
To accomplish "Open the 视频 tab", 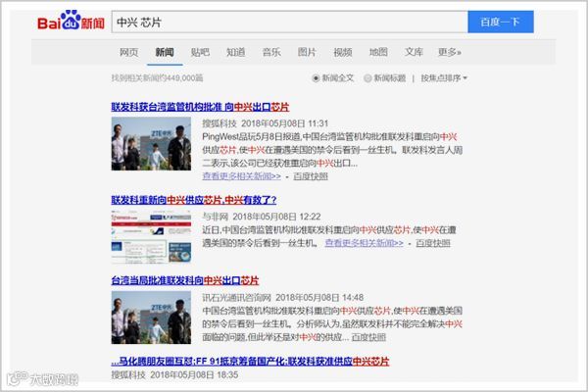I will click(343, 52).
